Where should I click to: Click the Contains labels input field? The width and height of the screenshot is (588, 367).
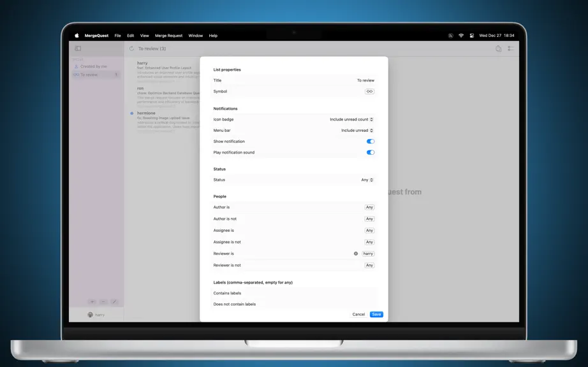pyautogui.click(x=293, y=293)
